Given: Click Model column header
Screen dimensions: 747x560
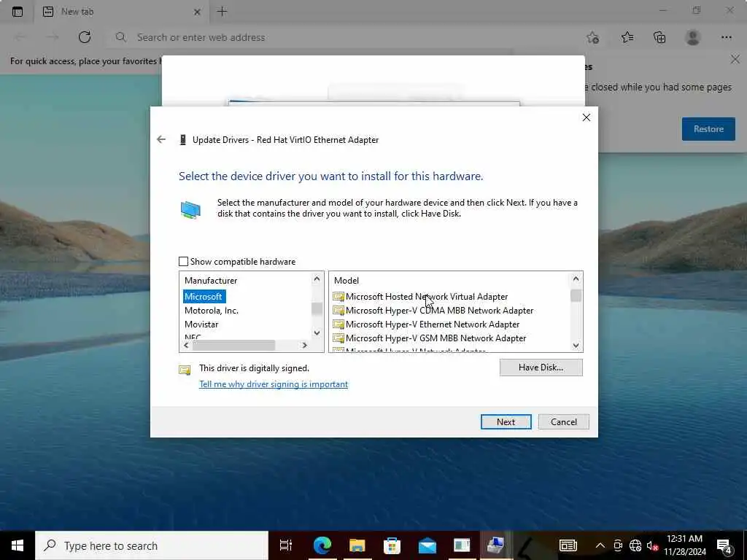Looking at the screenshot, I should [347, 281].
